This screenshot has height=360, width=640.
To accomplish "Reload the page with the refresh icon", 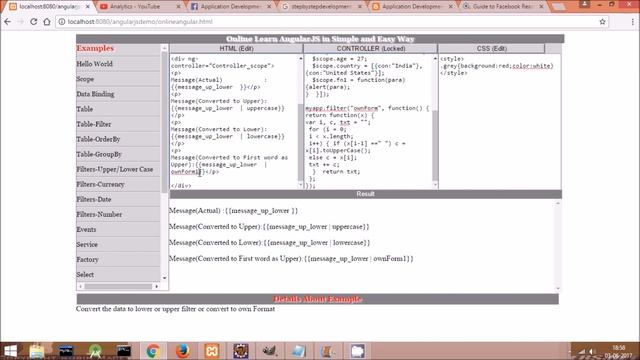I will point(33,22).
